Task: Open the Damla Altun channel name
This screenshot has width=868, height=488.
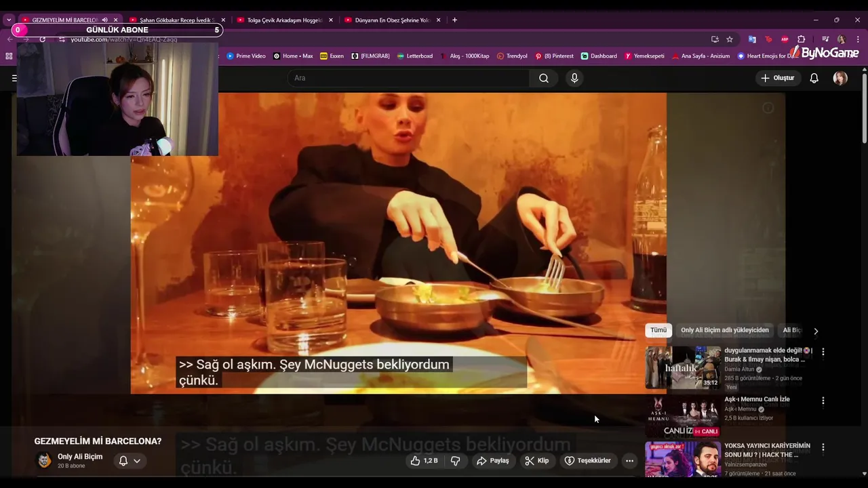Action: [739, 369]
